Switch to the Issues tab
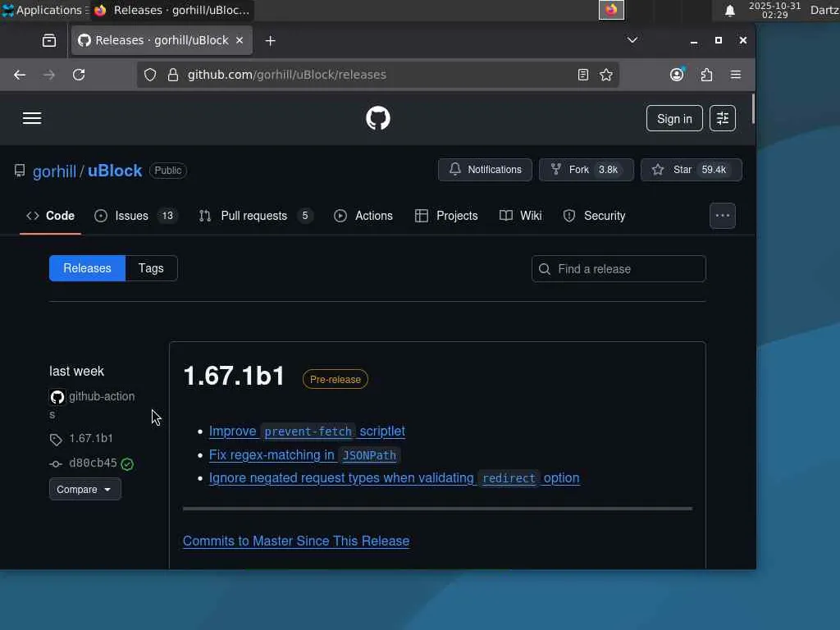The image size is (840, 630). [x=137, y=216]
